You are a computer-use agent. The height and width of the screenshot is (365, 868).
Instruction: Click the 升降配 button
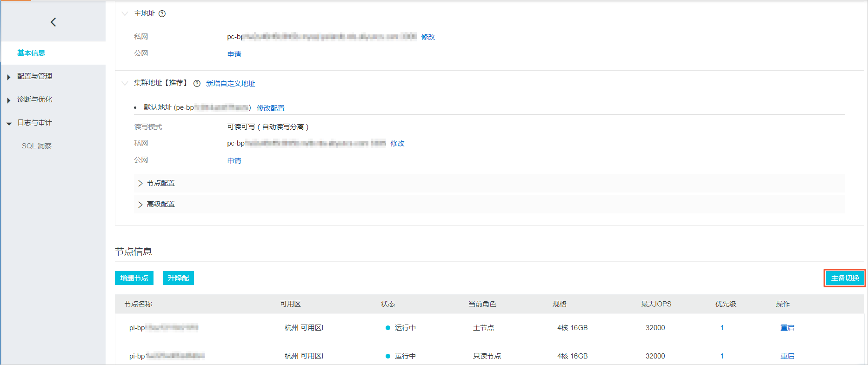pyautogui.click(x=178, y=278)
